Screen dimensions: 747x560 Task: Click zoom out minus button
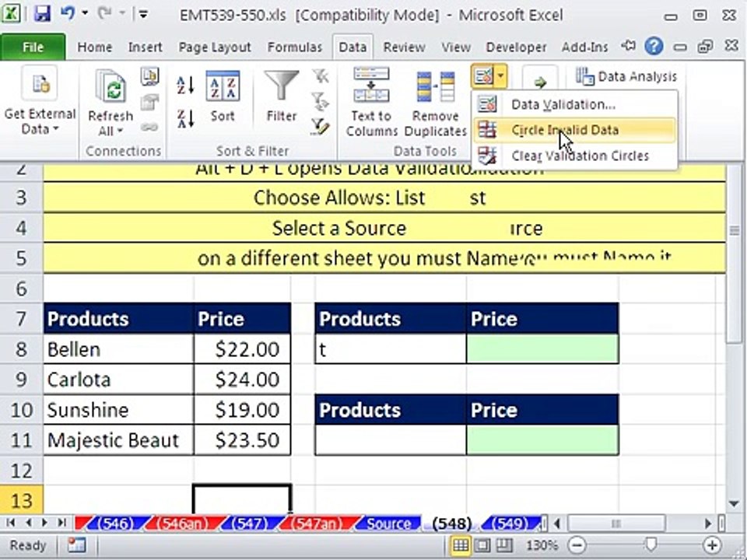tap(577, 545)
